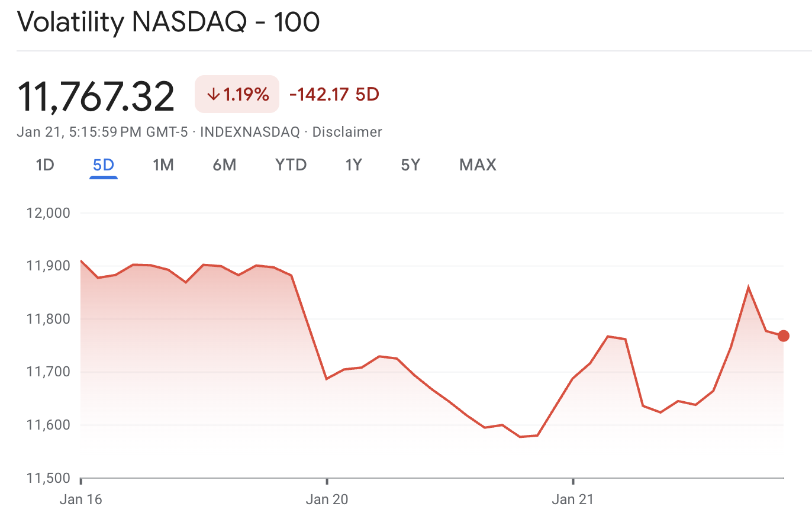This screenshot has height=529, width=812.
Task: Click the Jan 21 axis label
Action: coord(572,499)
